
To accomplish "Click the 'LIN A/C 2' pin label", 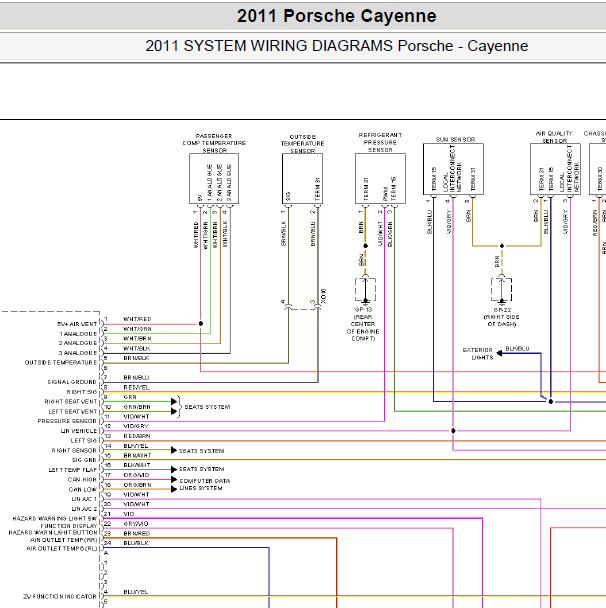I will pos(84,509).
